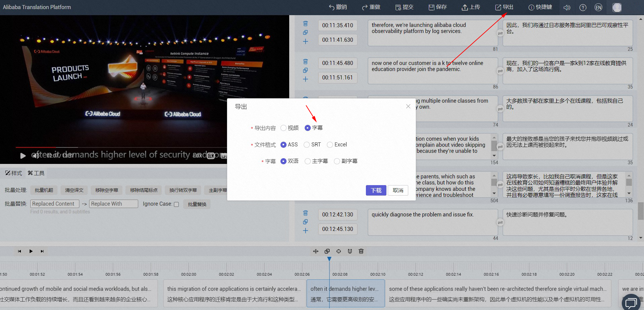Focus the Replace With input field

(114, 204)
